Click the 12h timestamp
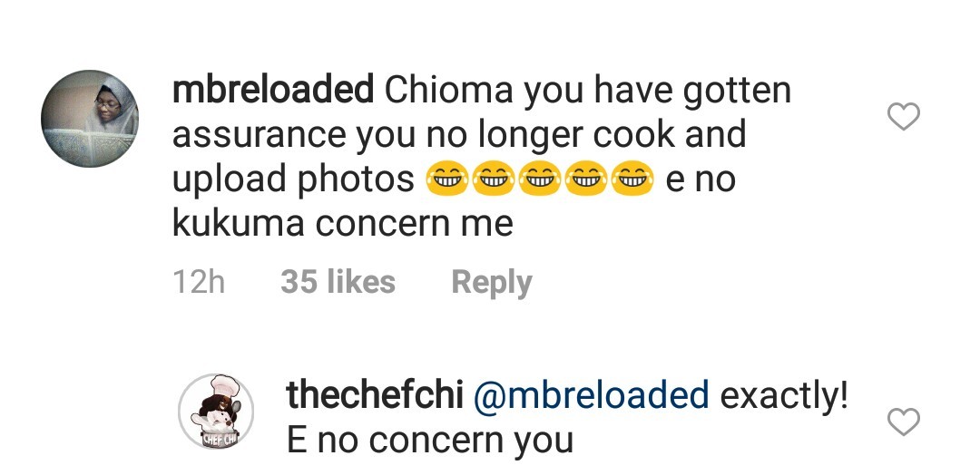The height and width of the screenshot is (475, 980). pyautogui.click(x=198, y=283)
